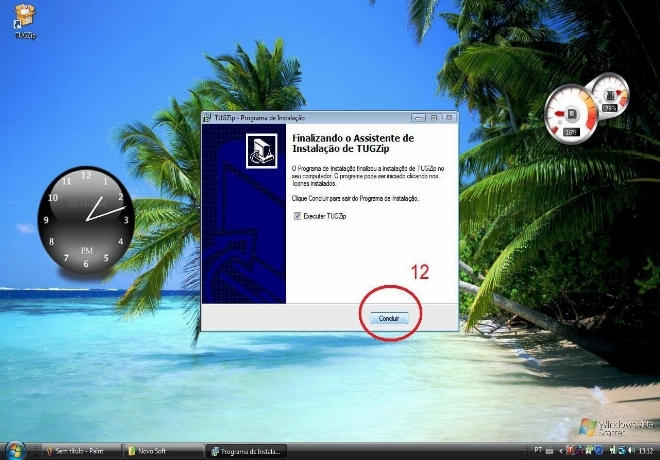Select Programa de Instalação taskbar item
Image resolution: width=660 pixels, height=460 pixels.
coord(245,451)
